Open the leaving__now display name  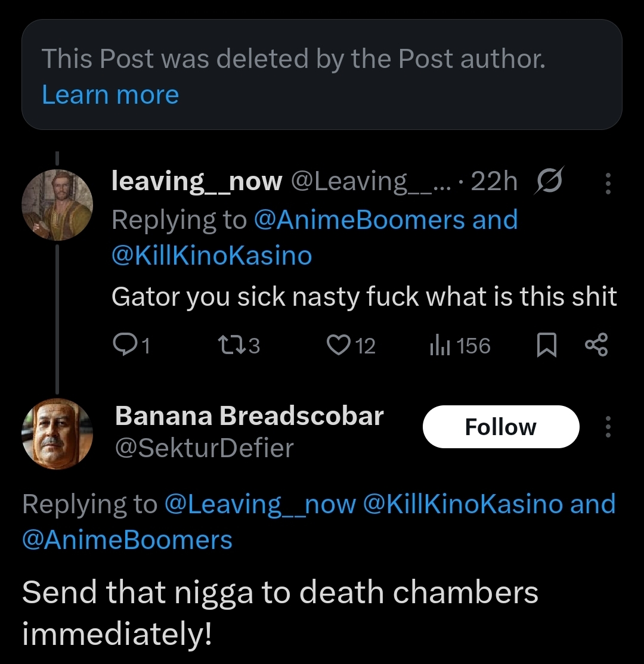(197, 181)
